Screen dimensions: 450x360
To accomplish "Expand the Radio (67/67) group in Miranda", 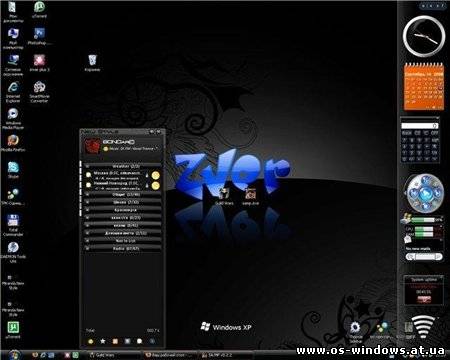I will coord(123,248).
